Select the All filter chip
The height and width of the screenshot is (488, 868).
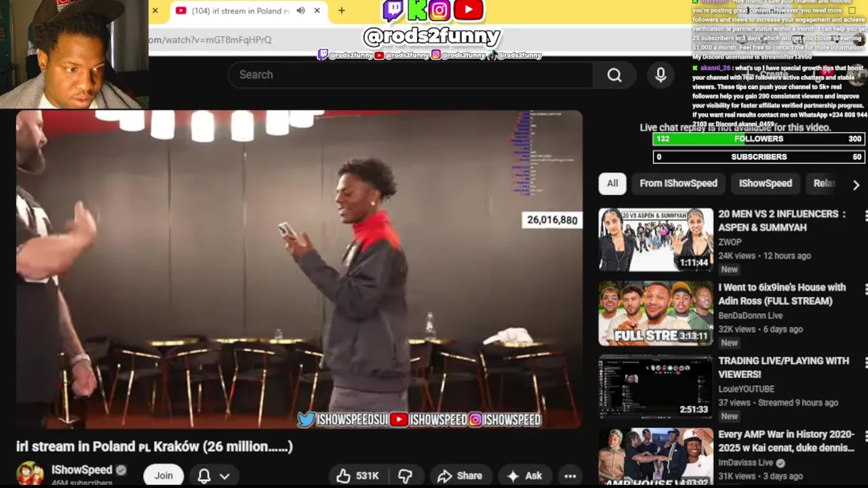(612, 184)
